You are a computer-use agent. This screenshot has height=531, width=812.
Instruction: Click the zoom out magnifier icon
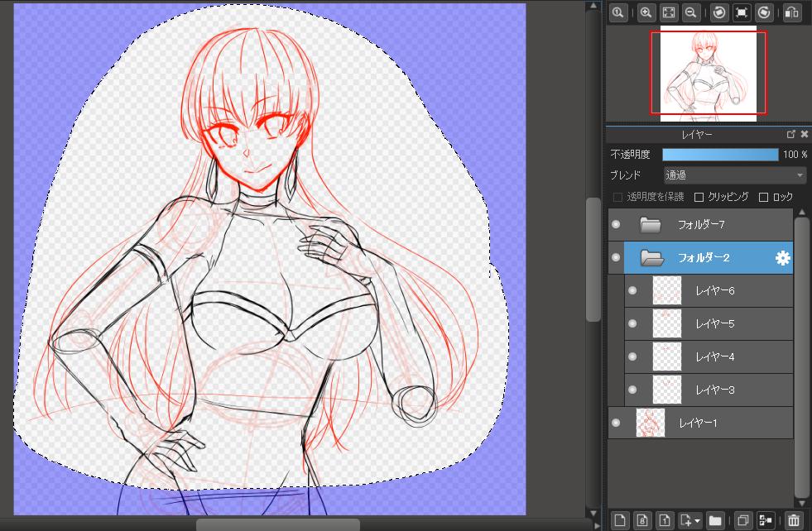pyautogui.click(x=691, y=12)
